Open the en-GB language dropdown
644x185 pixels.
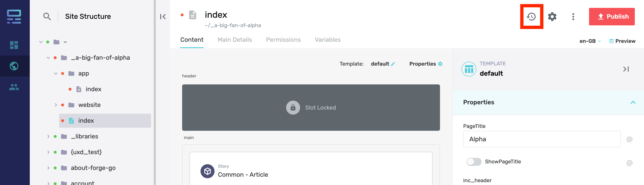[x=590, y=41]
